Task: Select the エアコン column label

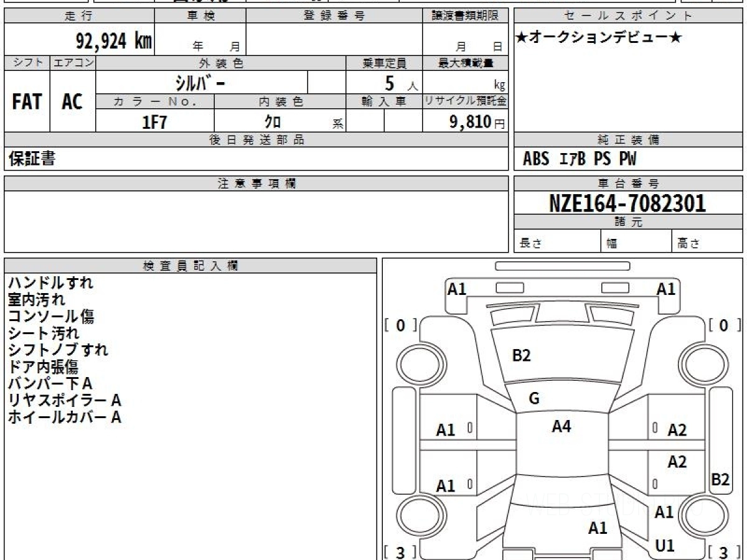Action: click(73, 63)
